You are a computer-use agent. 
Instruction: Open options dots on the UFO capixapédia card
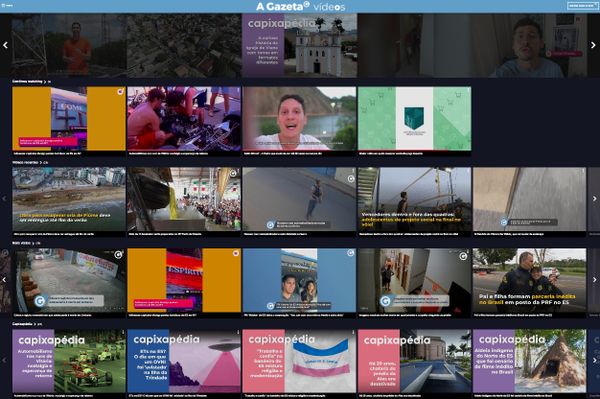tap(238, 332)
